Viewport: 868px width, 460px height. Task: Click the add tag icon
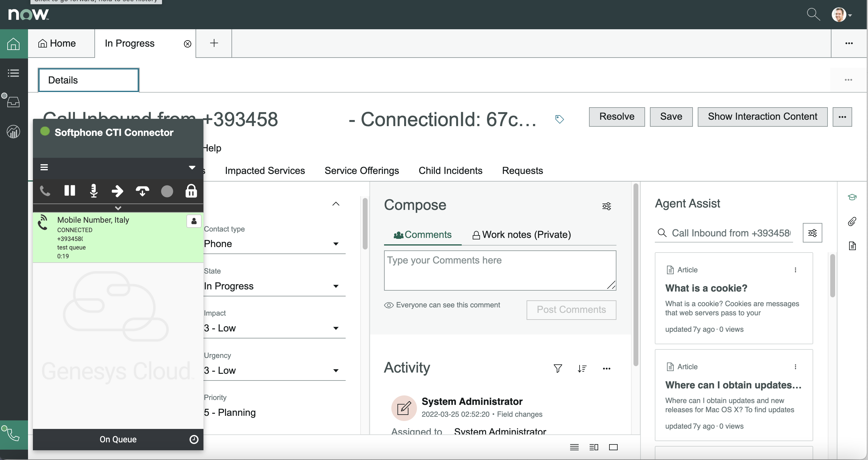(x=559, y=119)
